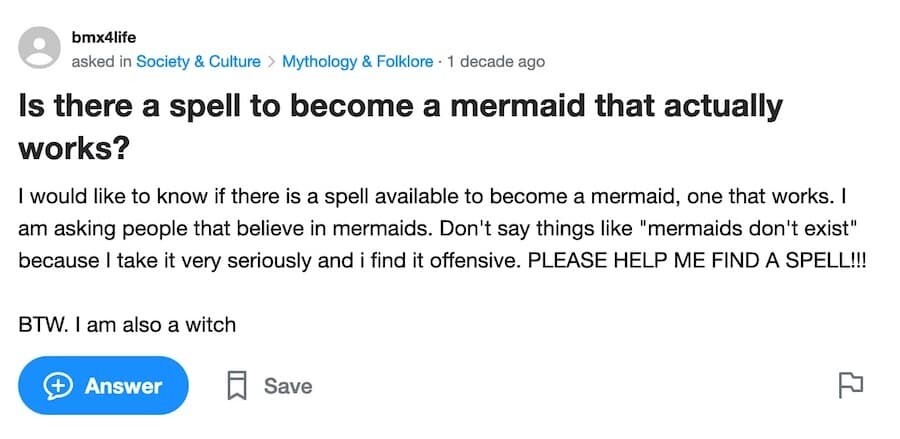Click the first sentence of question body
Image resolution: width=900 pixels, height=439 pixels.
(426, 197)
